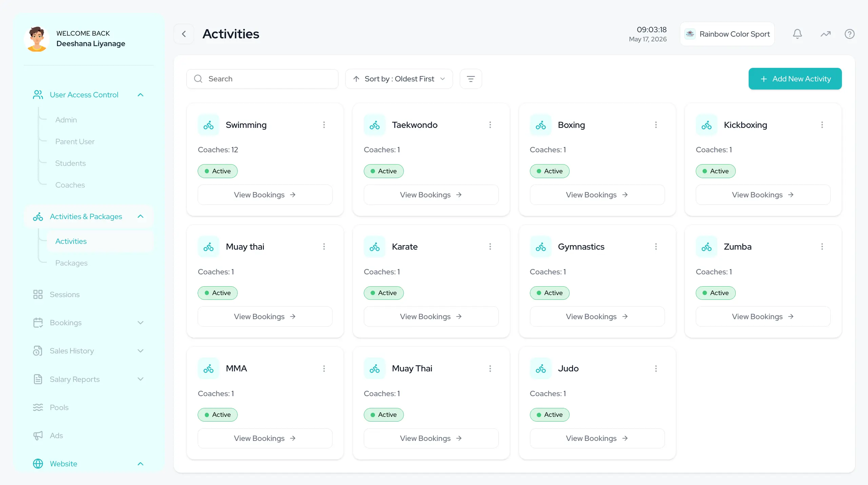Collapse the Activities & Packages section

[x=140, y=216]
